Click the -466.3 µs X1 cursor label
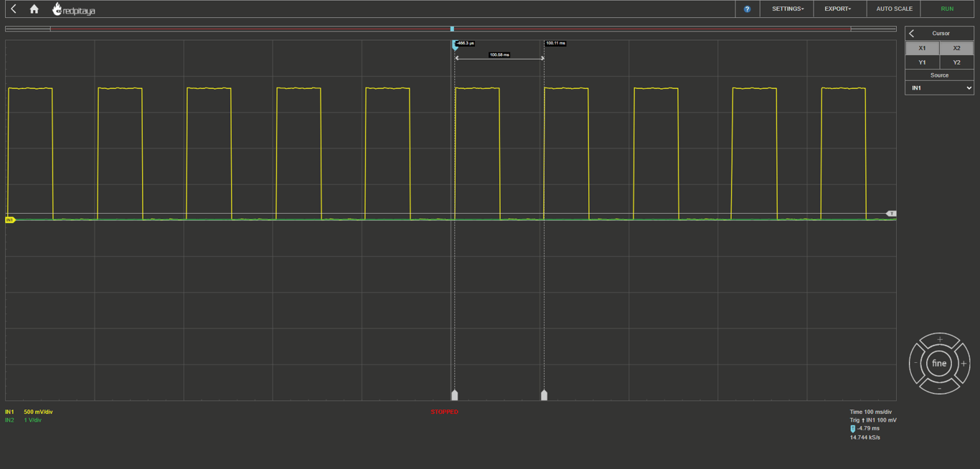 pos(465,43)
